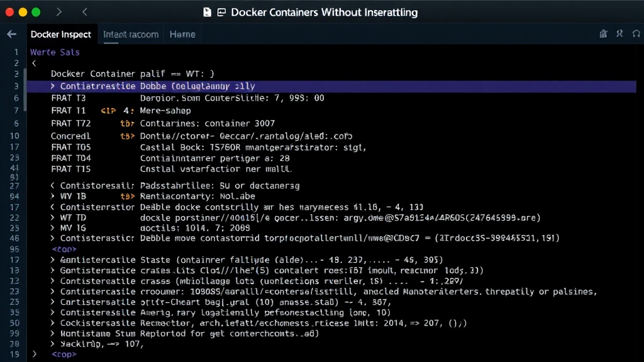Click the trash icon at top right

[603, 34]
